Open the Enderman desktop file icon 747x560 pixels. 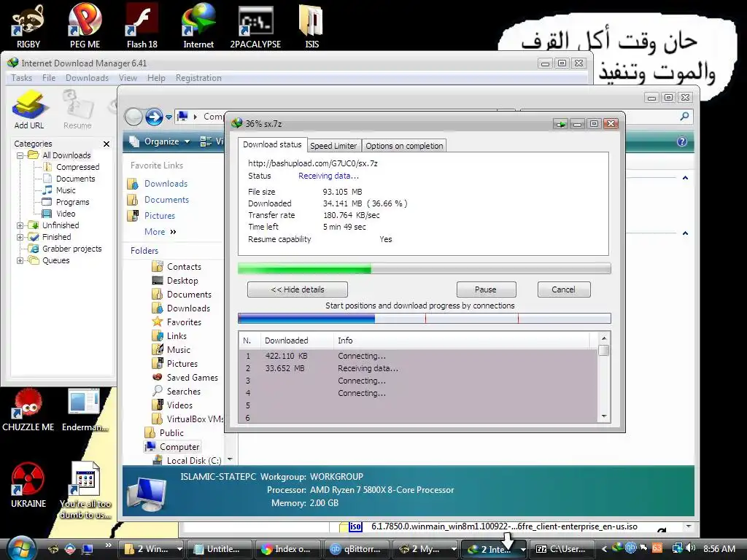pos(85,410)
